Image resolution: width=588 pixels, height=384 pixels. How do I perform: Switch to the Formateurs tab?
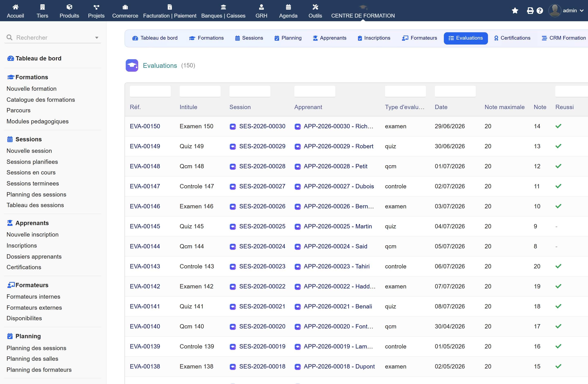(x=420, y=38)
